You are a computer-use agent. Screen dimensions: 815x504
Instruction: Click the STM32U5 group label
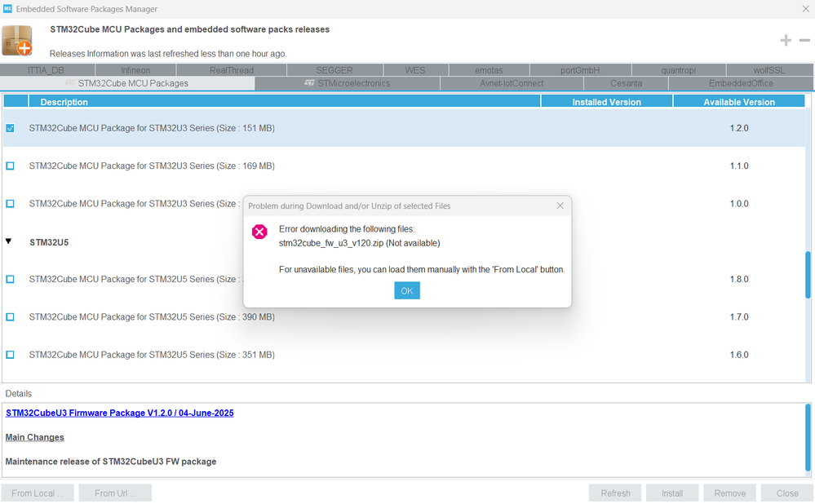pos(49,242)
